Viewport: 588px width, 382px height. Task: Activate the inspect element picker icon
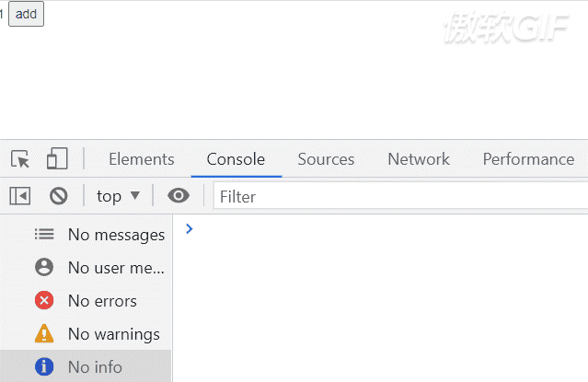point(20,159)
